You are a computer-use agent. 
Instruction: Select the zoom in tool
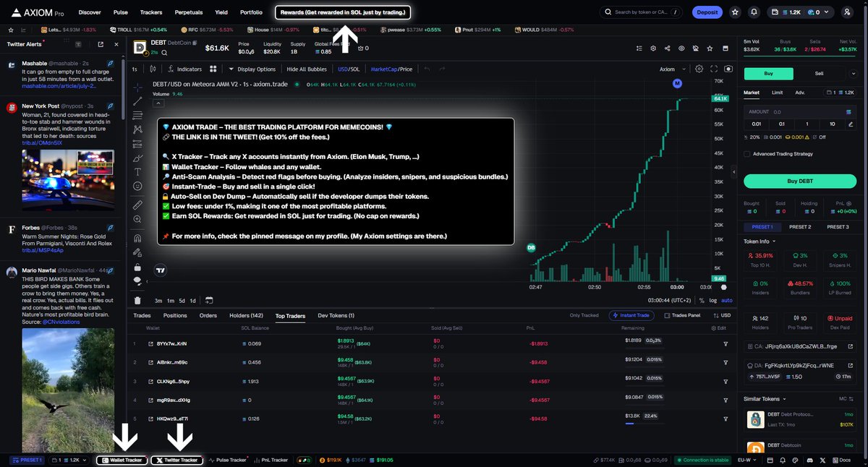pos(137,220)
